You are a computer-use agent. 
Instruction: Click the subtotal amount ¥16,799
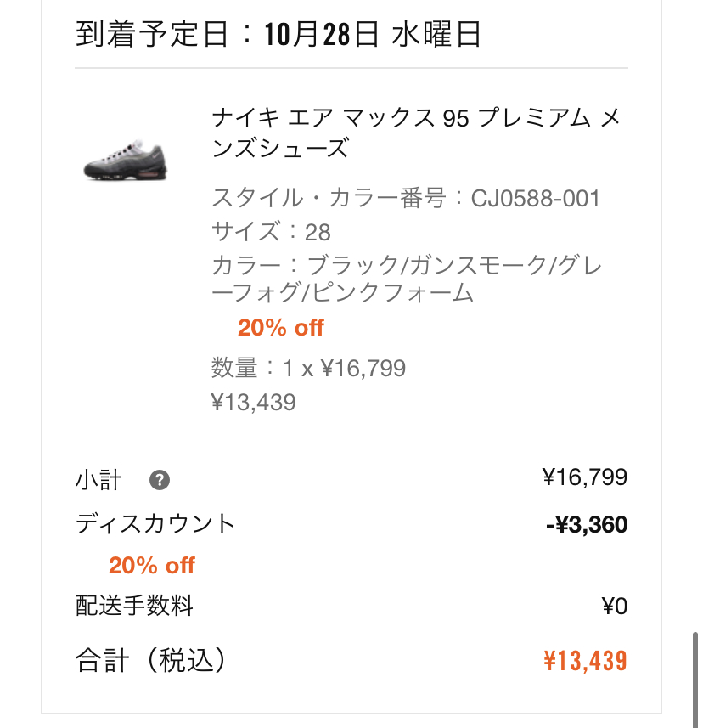(x=585, y=477)
